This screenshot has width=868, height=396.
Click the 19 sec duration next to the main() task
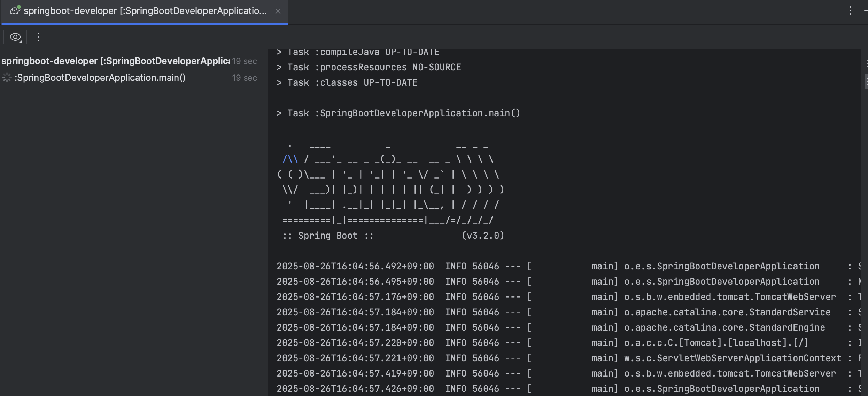point(244,78)
